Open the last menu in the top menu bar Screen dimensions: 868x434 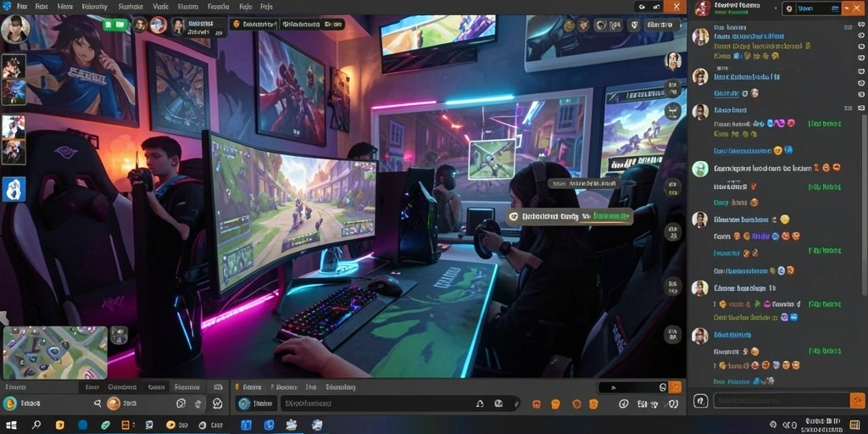[266, 7]
